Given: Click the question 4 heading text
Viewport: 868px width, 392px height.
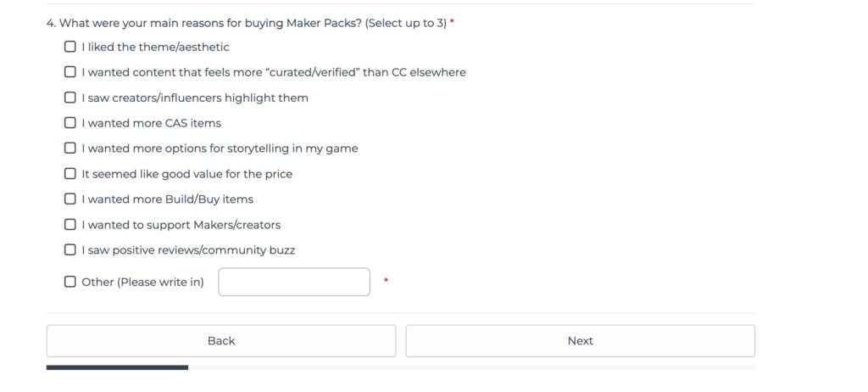Looking at the screenshot, I should click(246, 23).
